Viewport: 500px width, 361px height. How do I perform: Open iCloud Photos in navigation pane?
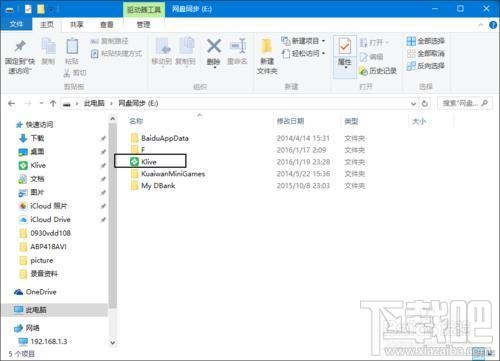click(43, 206)
